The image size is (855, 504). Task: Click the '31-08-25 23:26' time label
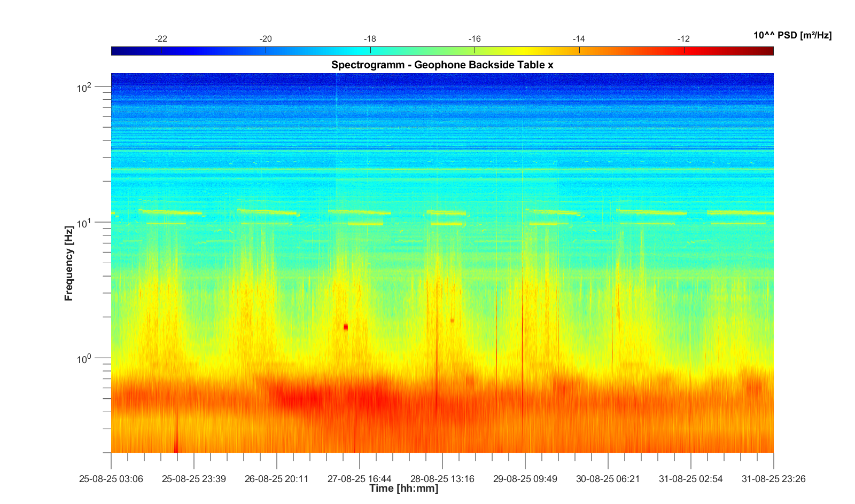tap(773, 479)
